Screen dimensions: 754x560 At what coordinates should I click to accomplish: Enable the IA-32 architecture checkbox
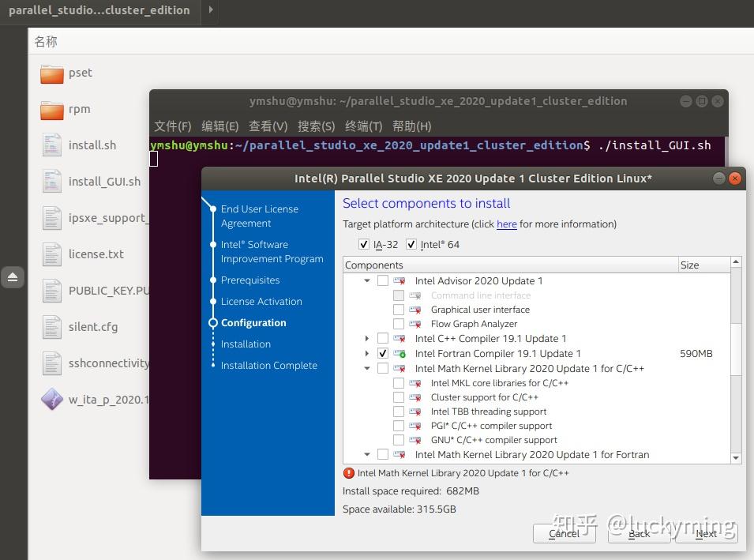364,244
